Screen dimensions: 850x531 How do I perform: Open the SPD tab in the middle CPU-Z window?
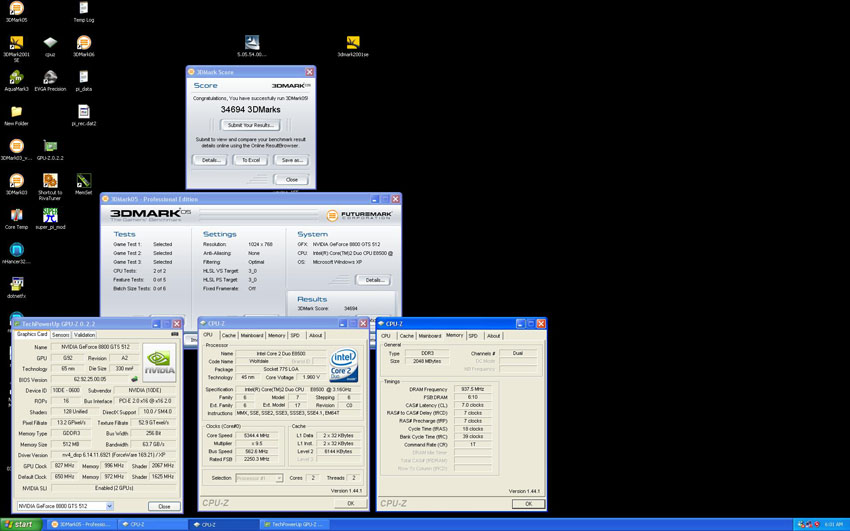tap(295, 335)
